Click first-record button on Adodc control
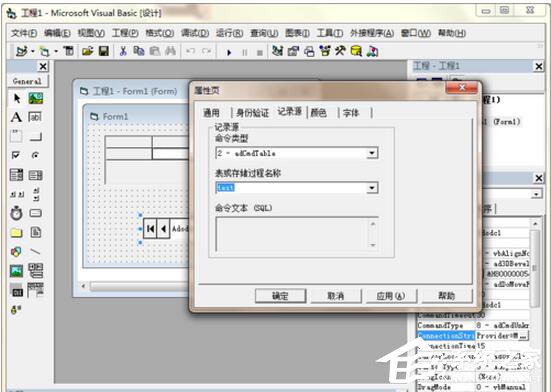Screen dimensions: 551x392 pyautogui.click(x=150, y=229)
